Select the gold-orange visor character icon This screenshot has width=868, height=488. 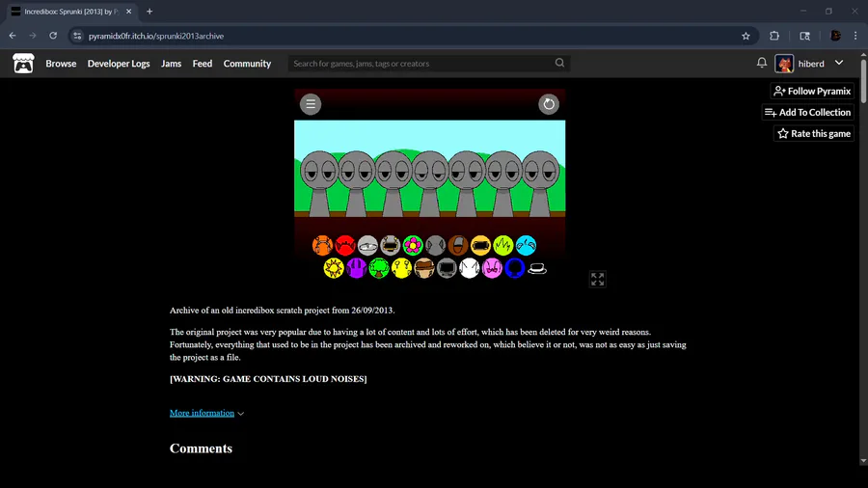(x=480, y=245)
